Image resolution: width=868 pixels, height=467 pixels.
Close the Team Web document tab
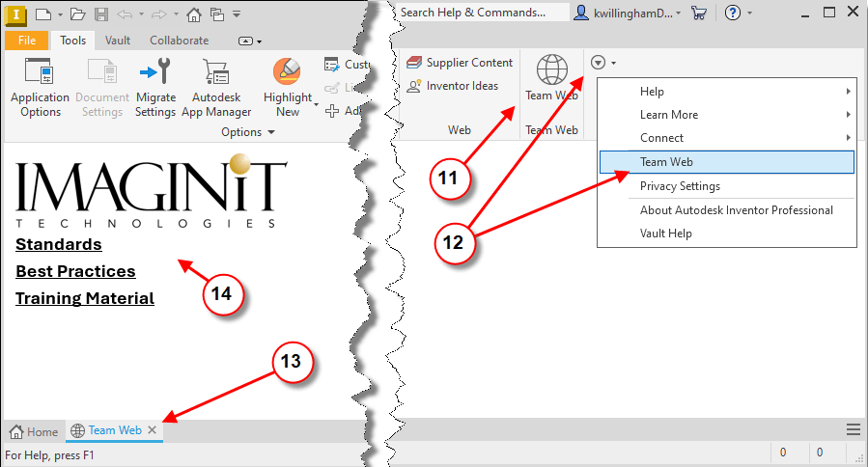[x=153, y=430]
